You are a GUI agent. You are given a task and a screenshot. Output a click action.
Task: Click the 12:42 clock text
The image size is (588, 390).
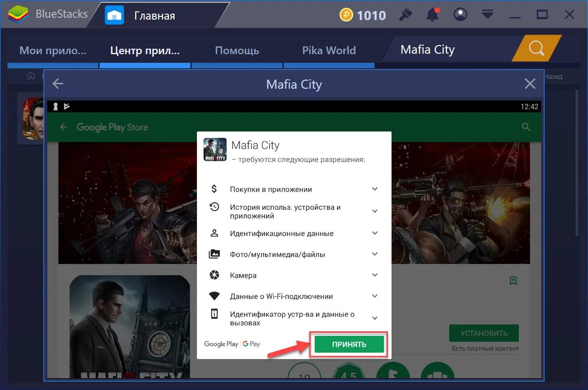click(530, 106)
